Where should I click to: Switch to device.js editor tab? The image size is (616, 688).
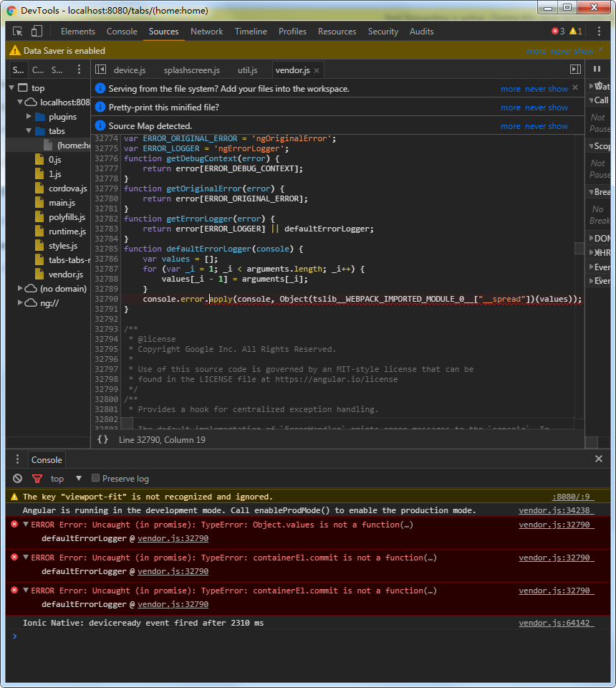[130, 70]
